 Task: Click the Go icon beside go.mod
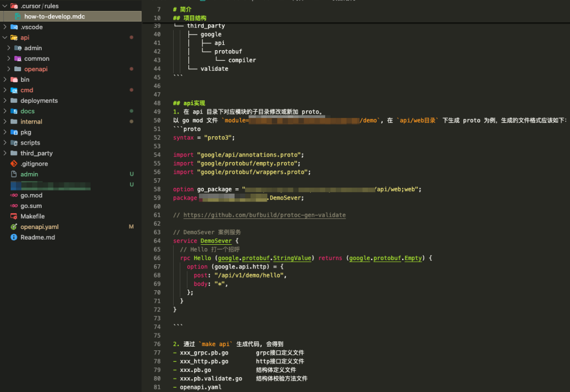coord(14,195)
